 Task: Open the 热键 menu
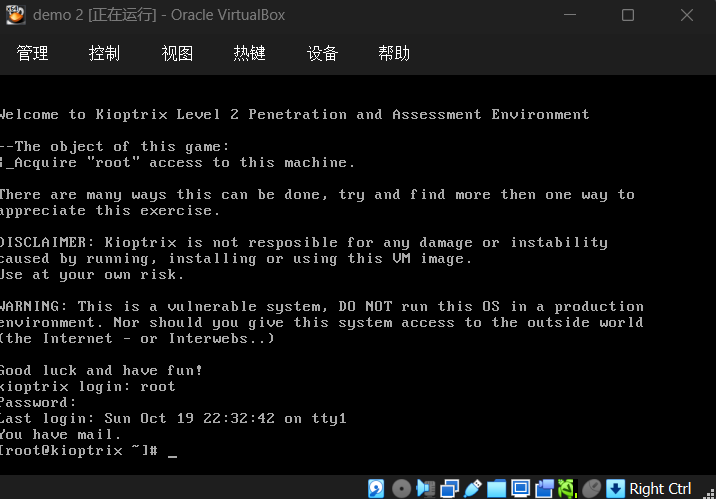249,54
